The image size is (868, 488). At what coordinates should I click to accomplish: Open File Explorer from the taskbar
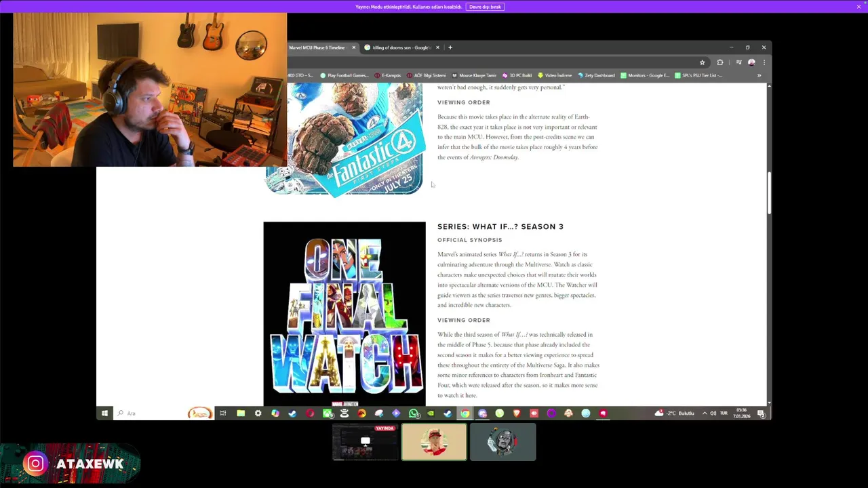240,413
